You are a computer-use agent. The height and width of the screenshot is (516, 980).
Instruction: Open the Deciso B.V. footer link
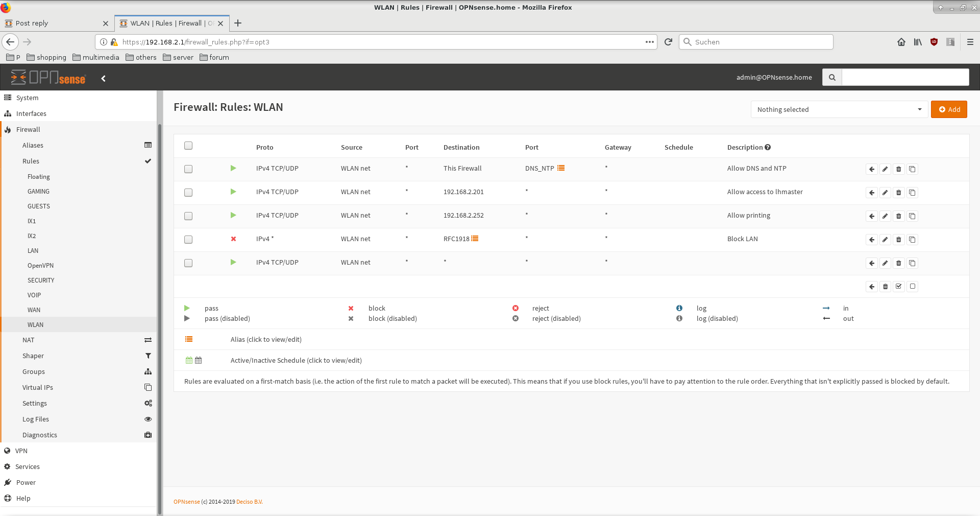249,502
